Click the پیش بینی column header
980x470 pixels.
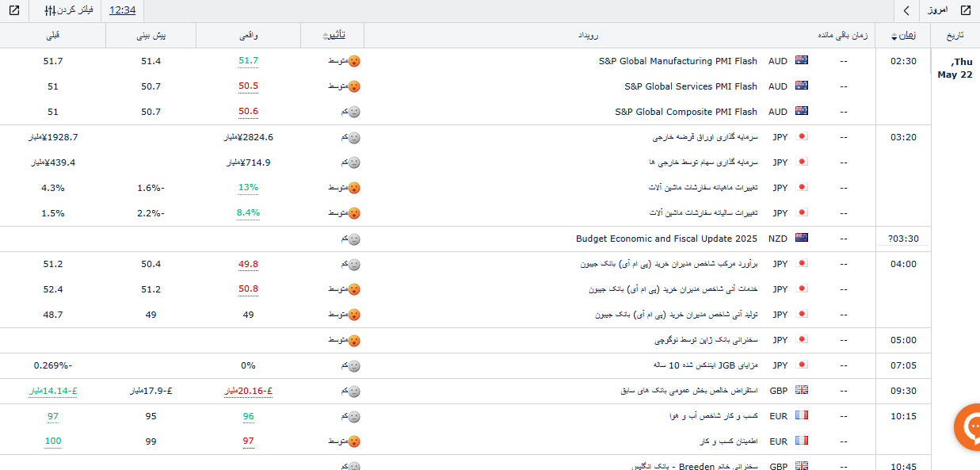pyautogui.click(x=153, y=36)
